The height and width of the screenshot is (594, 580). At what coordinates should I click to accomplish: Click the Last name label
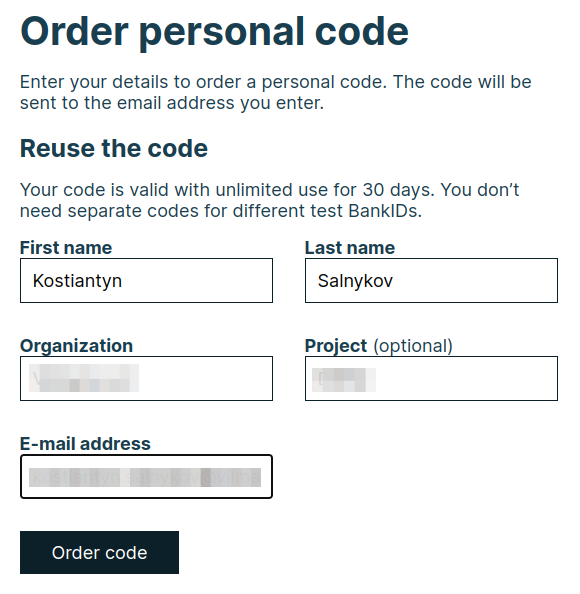pyautogui.click(x=350, y=248)
